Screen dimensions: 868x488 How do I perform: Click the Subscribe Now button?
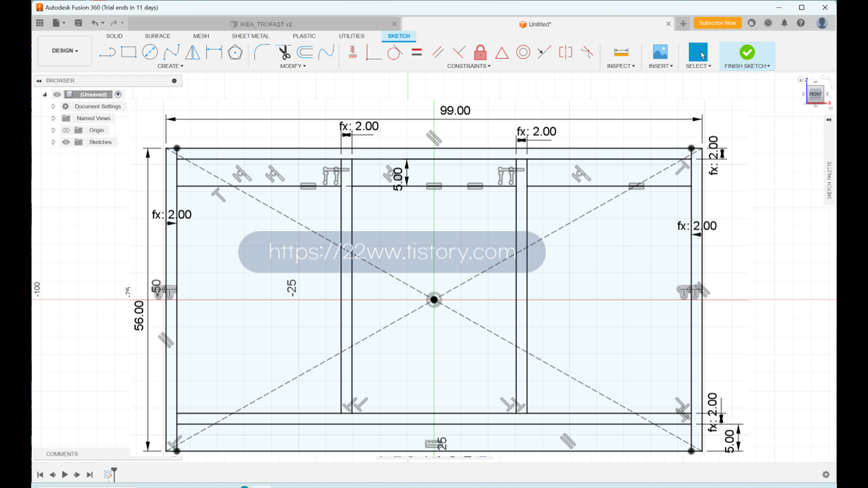pyautogui.click(x=717, y=23)
